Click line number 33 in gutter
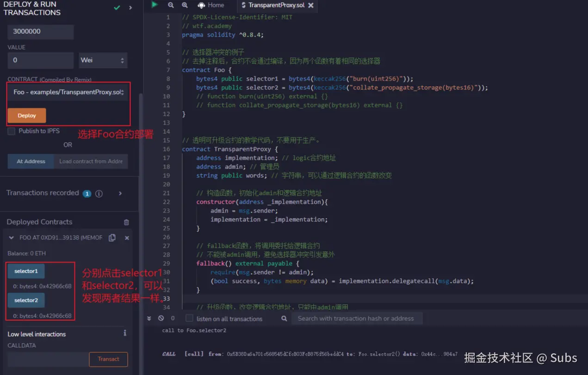588x375 pixels. click(167, 299)
